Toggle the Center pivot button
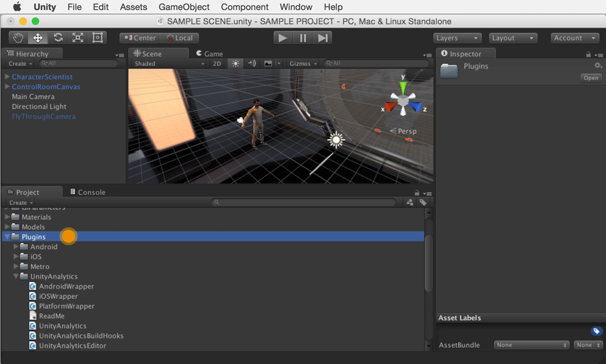This screenshot has width=606, height=364. pyautogui.click(x=140, y=38)
